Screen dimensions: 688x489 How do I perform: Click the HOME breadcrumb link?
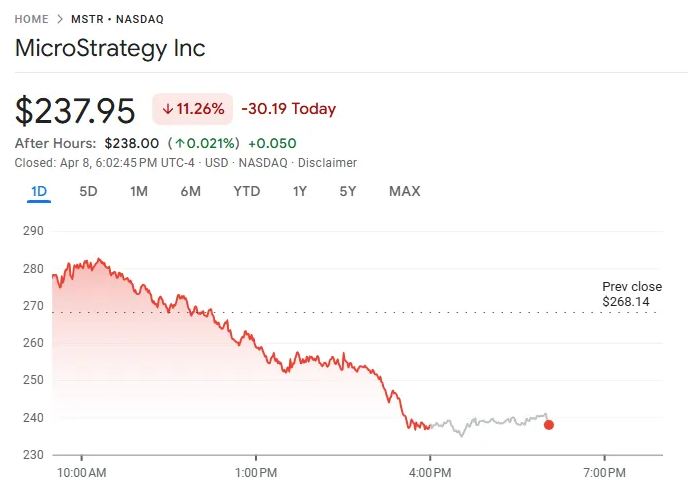point(31,19)
